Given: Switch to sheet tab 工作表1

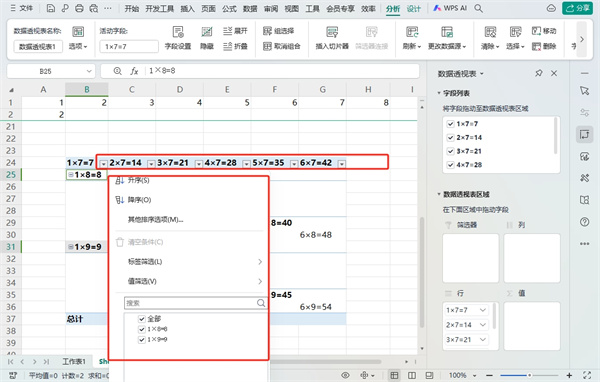Looking at the screenshot, I should 74,361.
